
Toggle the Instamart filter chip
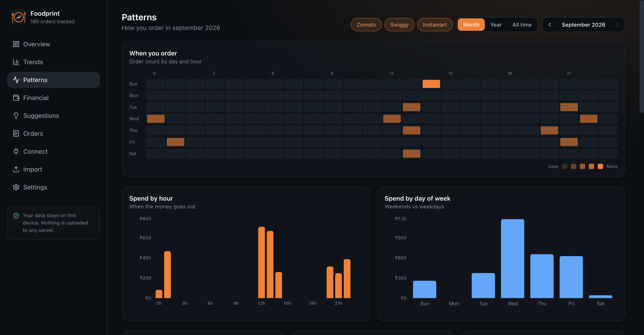435,25
